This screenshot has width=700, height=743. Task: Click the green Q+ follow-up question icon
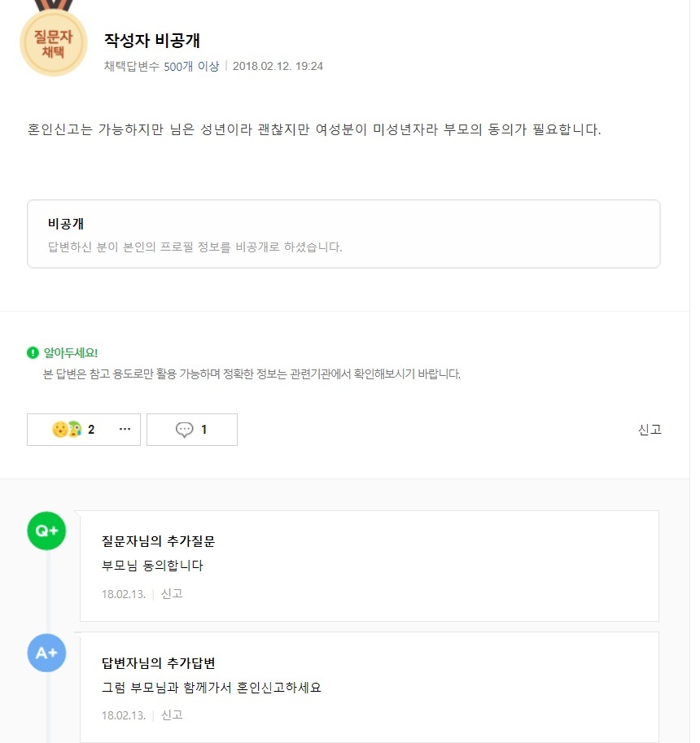click(46, 531)
